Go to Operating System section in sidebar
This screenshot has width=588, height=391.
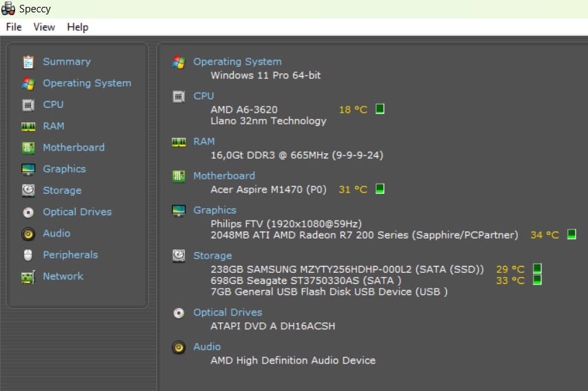[x=87, y=83]
